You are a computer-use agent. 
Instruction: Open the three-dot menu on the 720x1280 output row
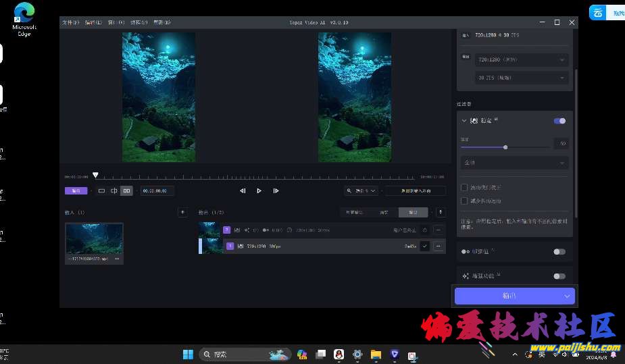439,246
